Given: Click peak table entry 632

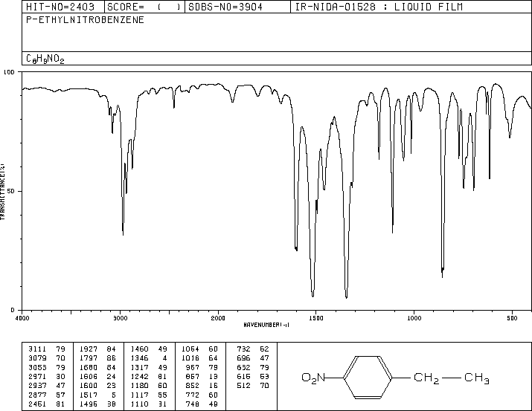Looking at the screenshot, I should pos(243,367).
